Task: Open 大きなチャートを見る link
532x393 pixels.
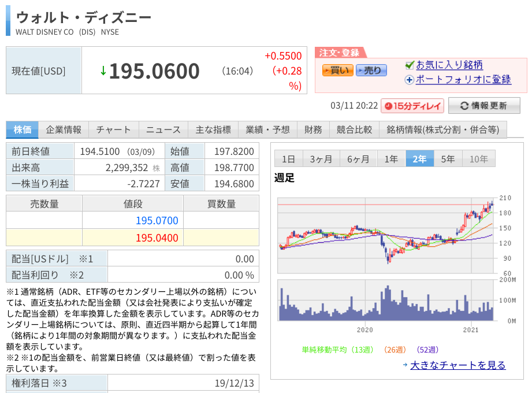Action: [x=457, y=365]
